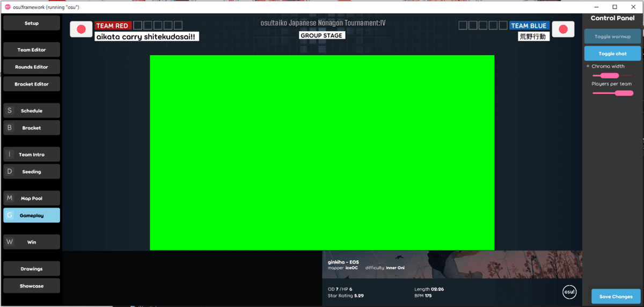This screenshot has height=307, width=644.
Task: Click first Team Red score box
Action: click(x=137, y=25)
